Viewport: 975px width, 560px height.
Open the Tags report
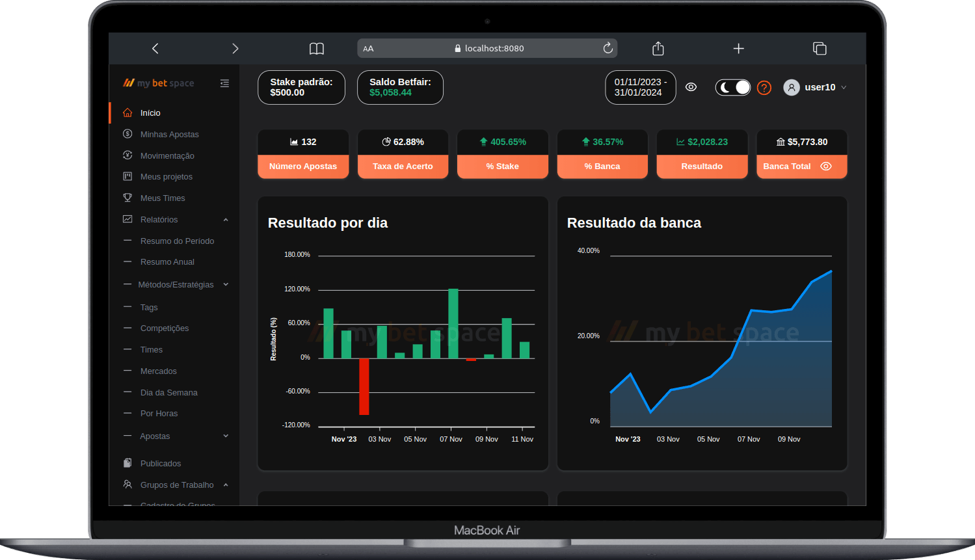pyautogui.click(x=149, y=307)
